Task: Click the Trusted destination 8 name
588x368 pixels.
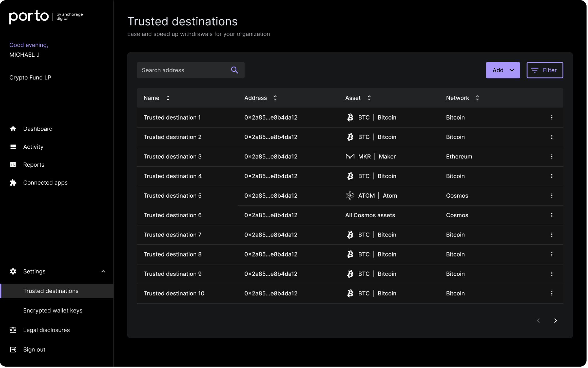Action: point(173,255)
